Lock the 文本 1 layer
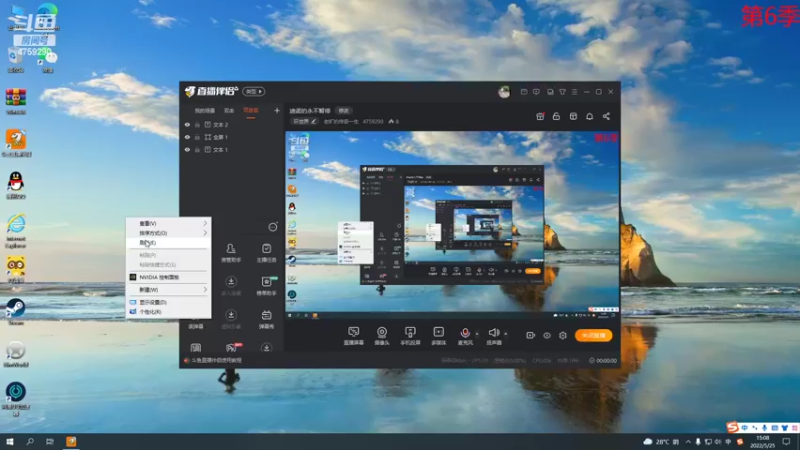The height and width of the screenshot is (450, 800). coord(197,150)
